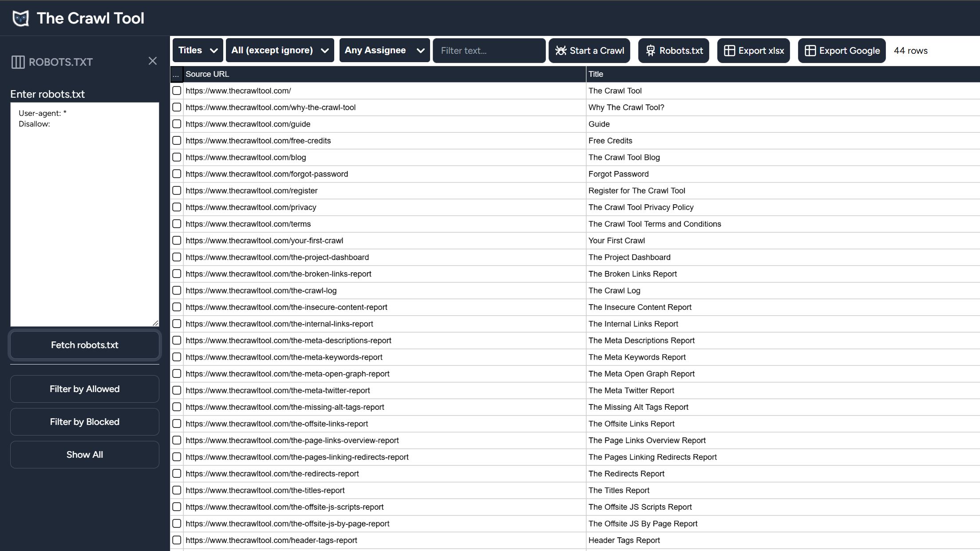Open the Titles report dropdown
The width and height of the screenshot is (980, 551).
[x=198, y=50]
